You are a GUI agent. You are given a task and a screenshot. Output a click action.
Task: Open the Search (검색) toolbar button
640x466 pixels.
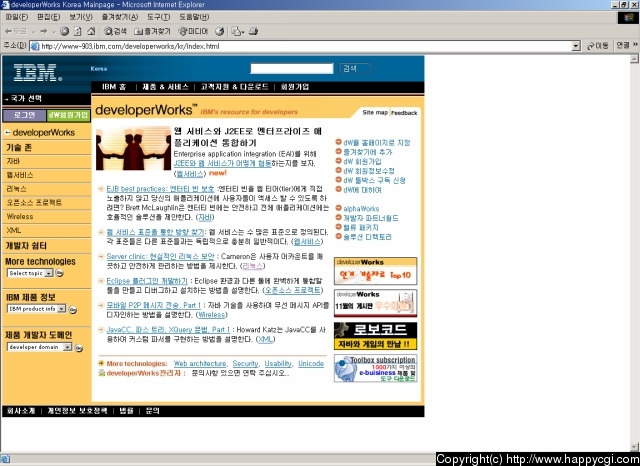(115, 31)
